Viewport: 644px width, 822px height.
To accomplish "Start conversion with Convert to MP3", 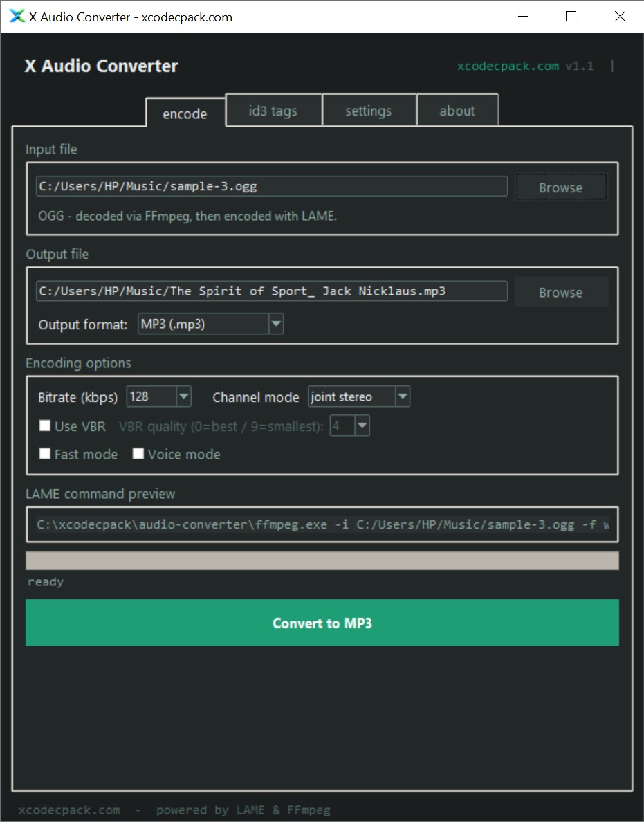I will [x=322, y=622].
